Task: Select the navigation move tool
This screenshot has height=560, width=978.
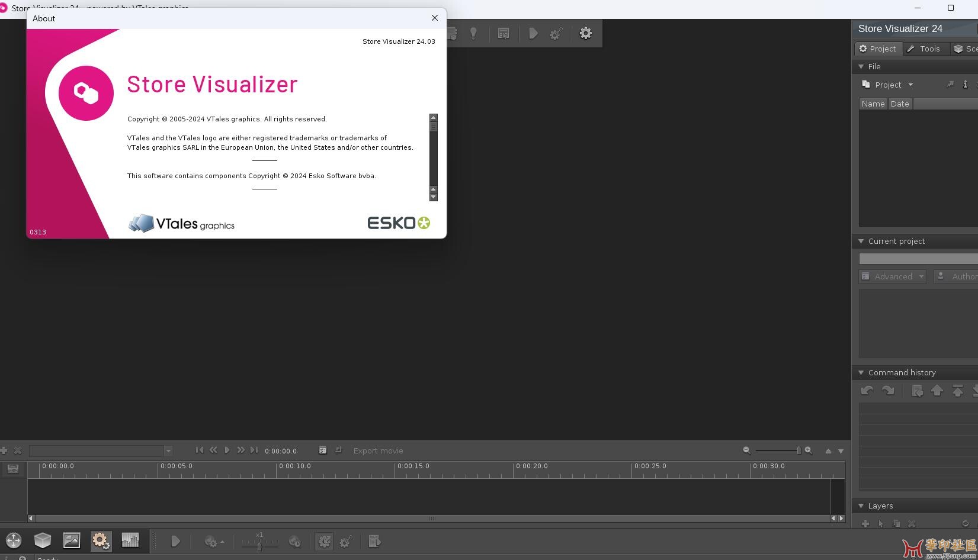Action: click(14, 540)
